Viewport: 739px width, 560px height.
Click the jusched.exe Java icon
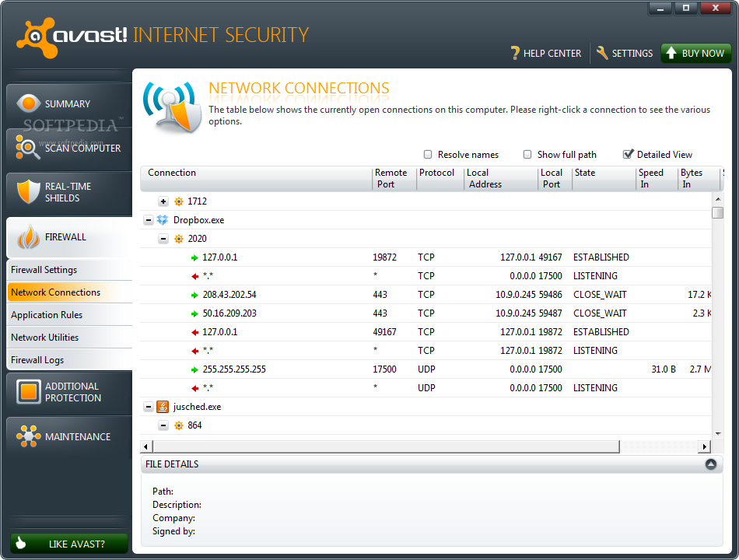(x=163, y=407)
